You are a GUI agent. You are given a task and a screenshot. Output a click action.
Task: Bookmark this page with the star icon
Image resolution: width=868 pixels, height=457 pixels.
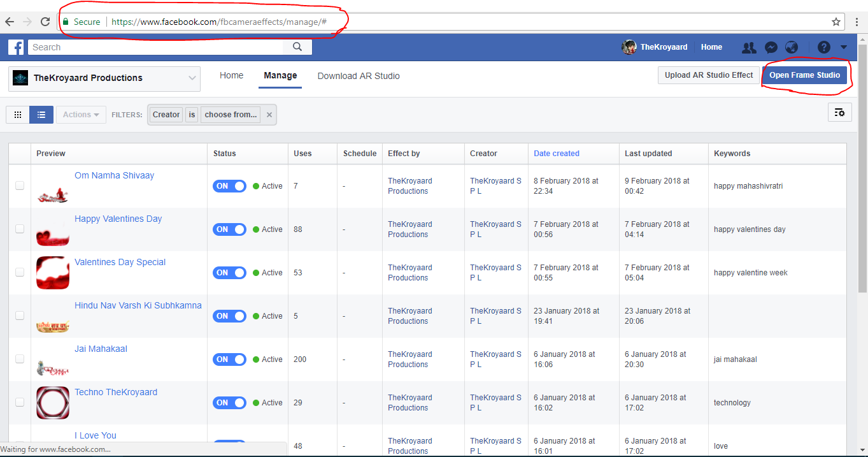point(836,22)
